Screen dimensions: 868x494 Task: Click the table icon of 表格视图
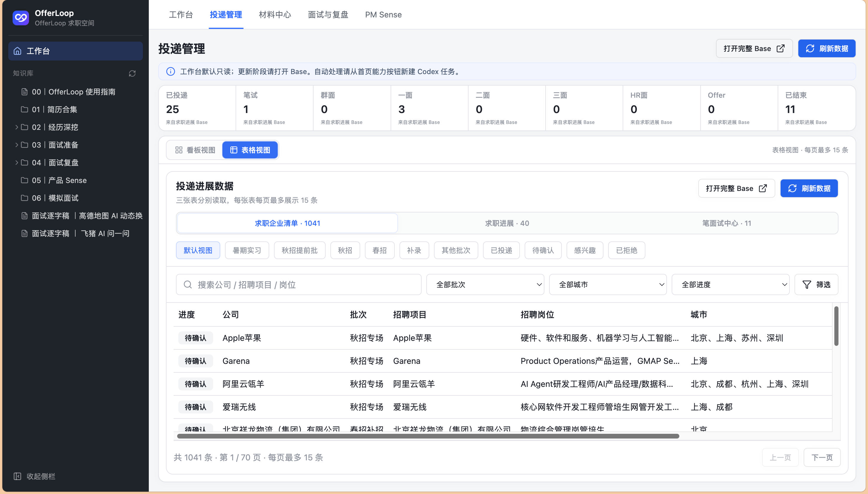tap(234, 150)
